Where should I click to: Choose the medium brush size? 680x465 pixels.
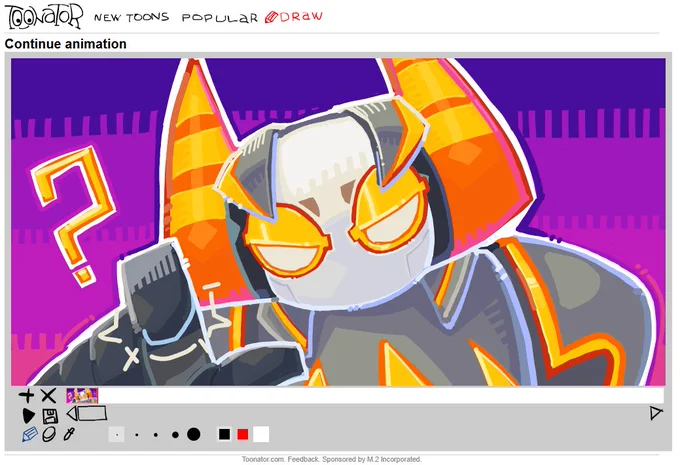click(156, 434)
